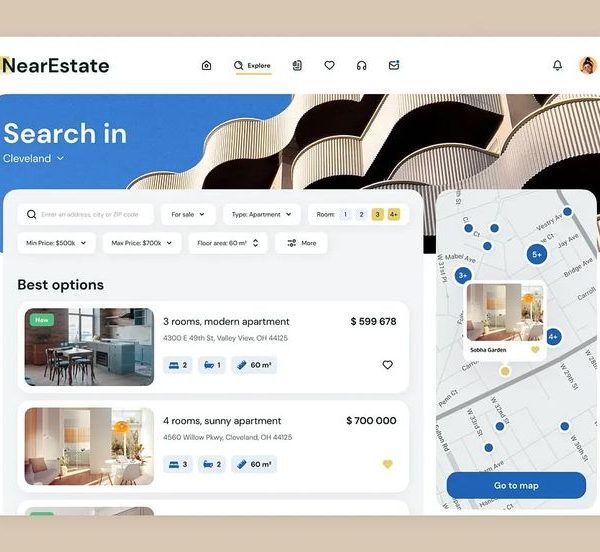The height and width of the screenshot is (552, 600).
Task: Adjust the Floor area 60 m² stepper
Action: tap(256, 243)
